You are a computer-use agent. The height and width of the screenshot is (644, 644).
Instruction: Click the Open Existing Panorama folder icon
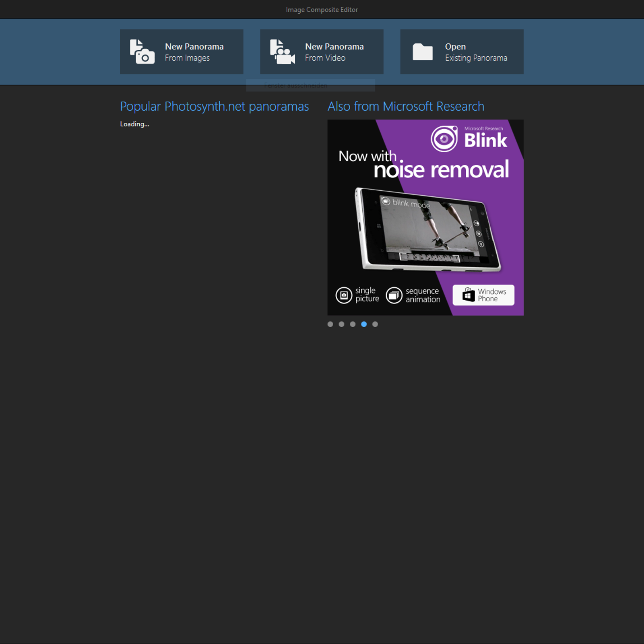(423, 52)
